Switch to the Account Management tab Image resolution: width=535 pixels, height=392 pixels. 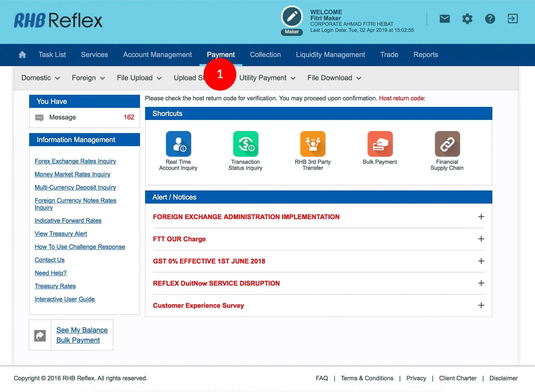point(157,55)
